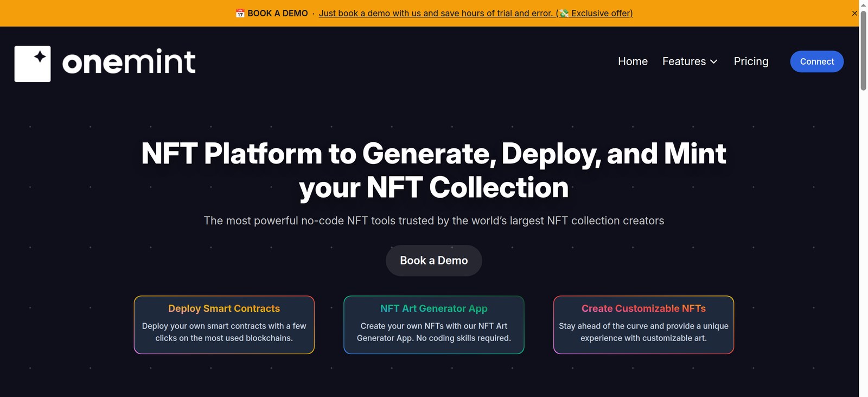Click the "No coding skills required" description text
Screen dimensions: 868x397
pos(463,338)
